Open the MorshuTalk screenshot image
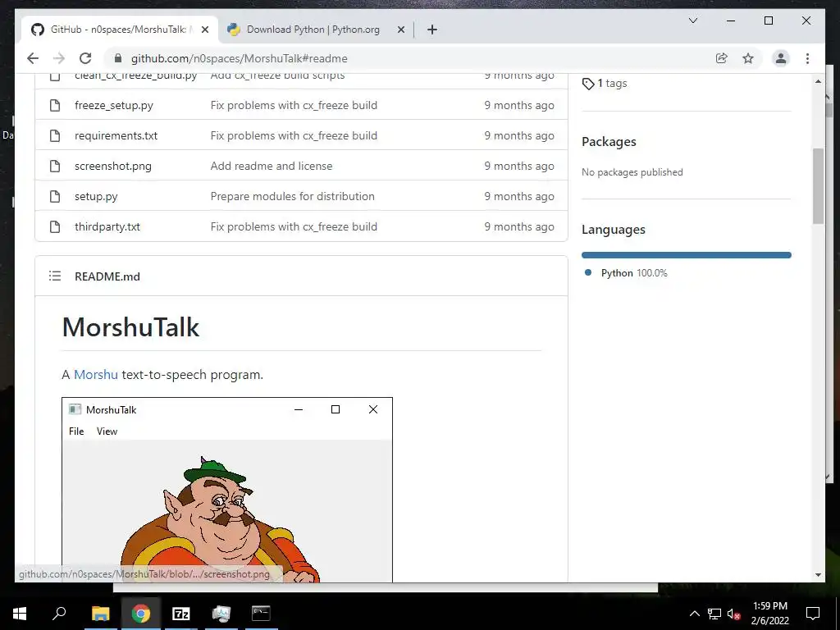Screen dimensions: 840x630 click(x=227, y=490)
